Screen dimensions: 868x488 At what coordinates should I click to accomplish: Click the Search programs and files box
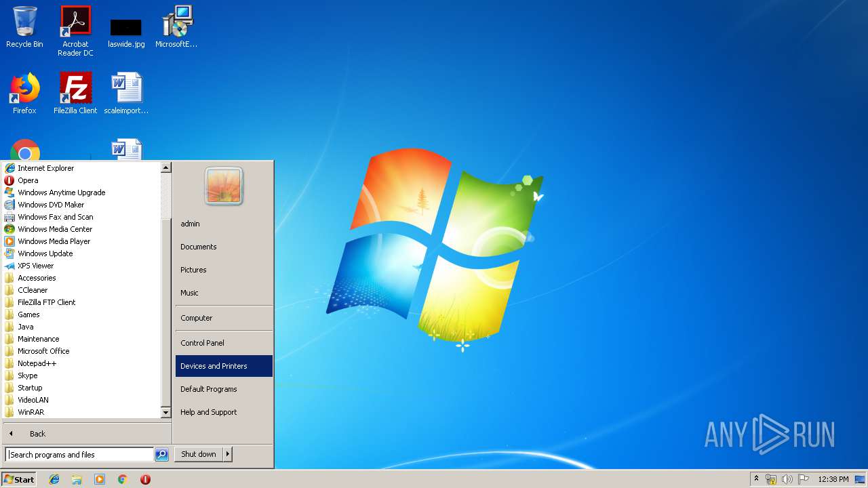79,455
